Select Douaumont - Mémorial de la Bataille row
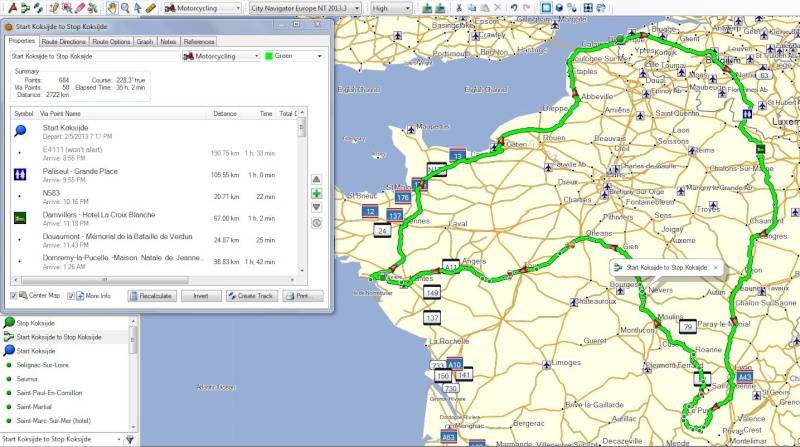 tap(154, 240)
